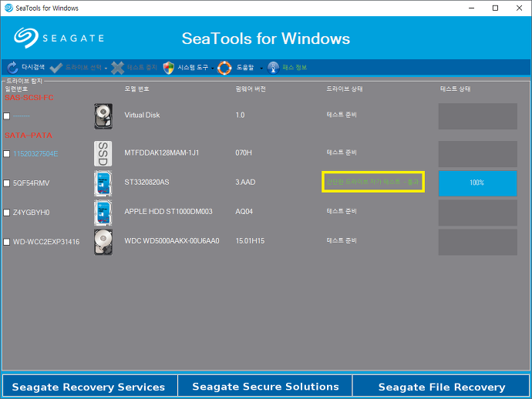Click the WDC WD5000AAKX test status bar
Image resolution: width=532 pixels, height=399 pixels.
point(478,242)
